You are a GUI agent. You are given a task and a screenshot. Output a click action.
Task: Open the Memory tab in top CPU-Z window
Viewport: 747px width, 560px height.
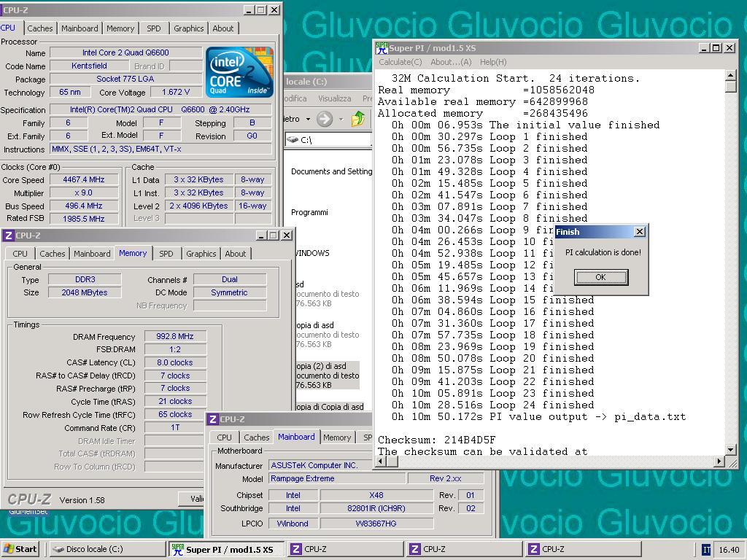click(x=120, y=28)
